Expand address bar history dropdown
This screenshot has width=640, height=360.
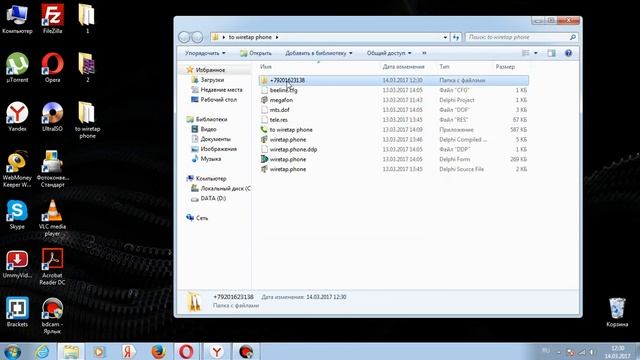[x=445, y=37]
